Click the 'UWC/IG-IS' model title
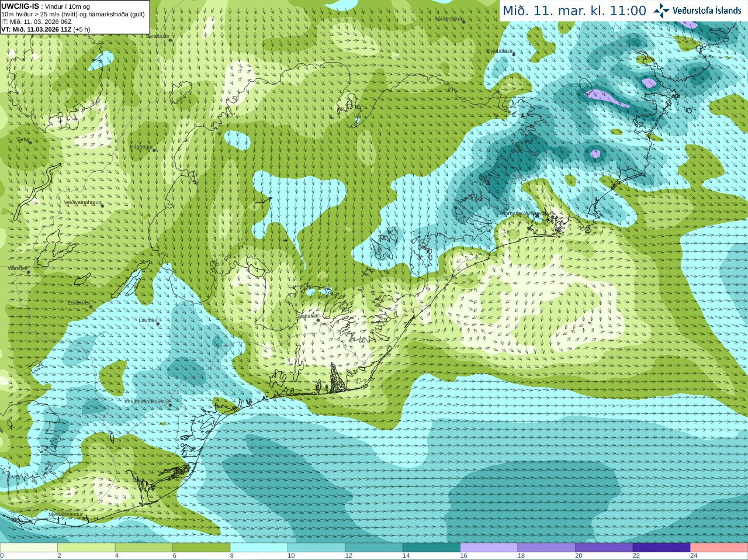 (x=20, y=6)
